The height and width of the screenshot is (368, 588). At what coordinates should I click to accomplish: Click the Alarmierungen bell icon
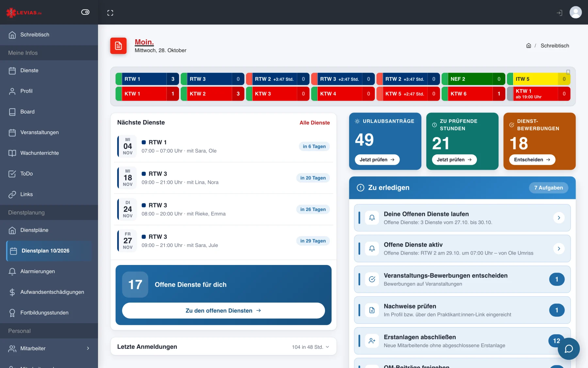(x=12, y=272)
